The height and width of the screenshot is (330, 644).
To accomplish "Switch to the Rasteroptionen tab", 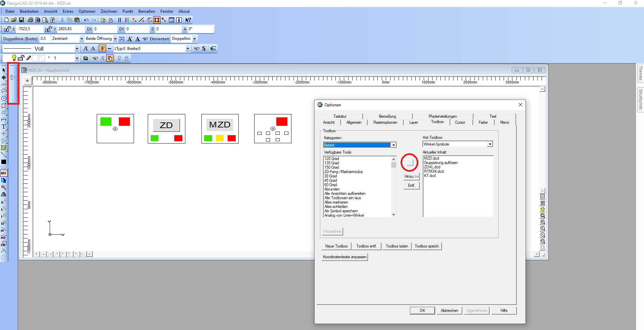I will pos(385,122).
